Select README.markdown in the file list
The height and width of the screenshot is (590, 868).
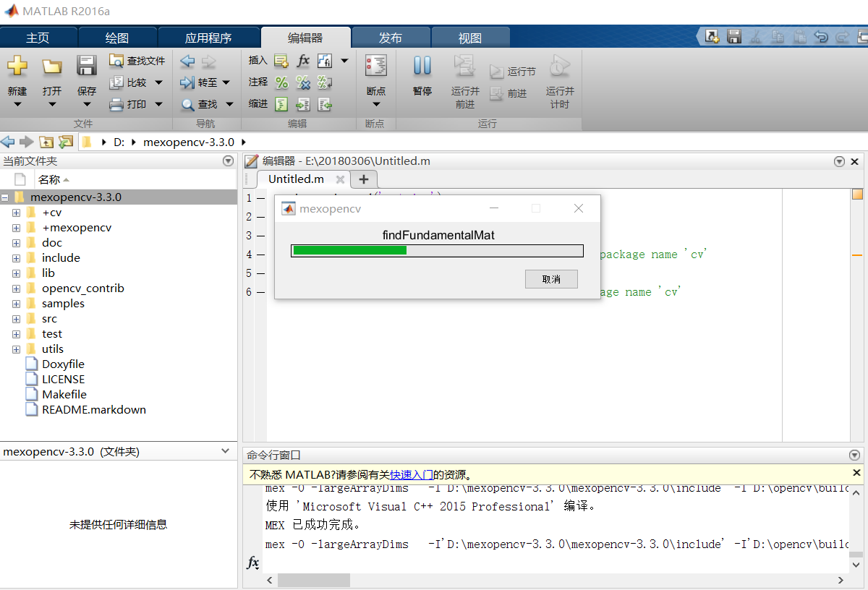pyautogui.click(x=94, y=409)
